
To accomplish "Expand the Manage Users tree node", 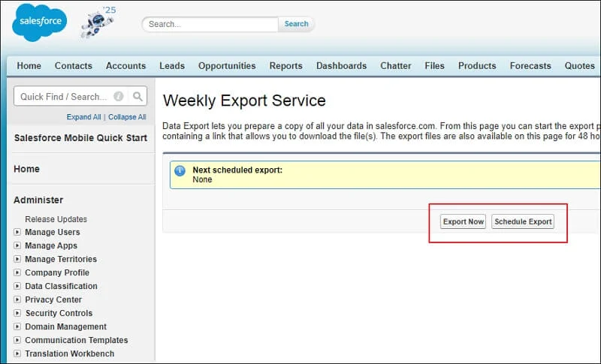I will point(17,232).
